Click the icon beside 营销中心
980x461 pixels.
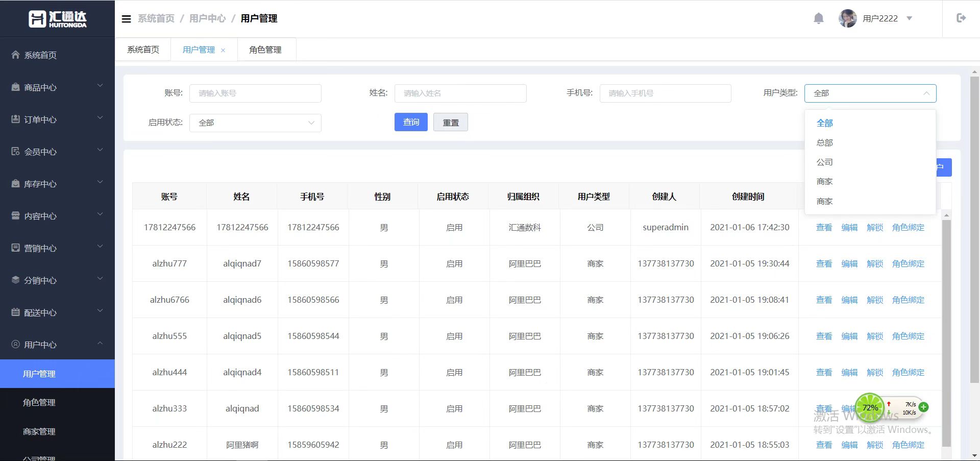point(16,248)
